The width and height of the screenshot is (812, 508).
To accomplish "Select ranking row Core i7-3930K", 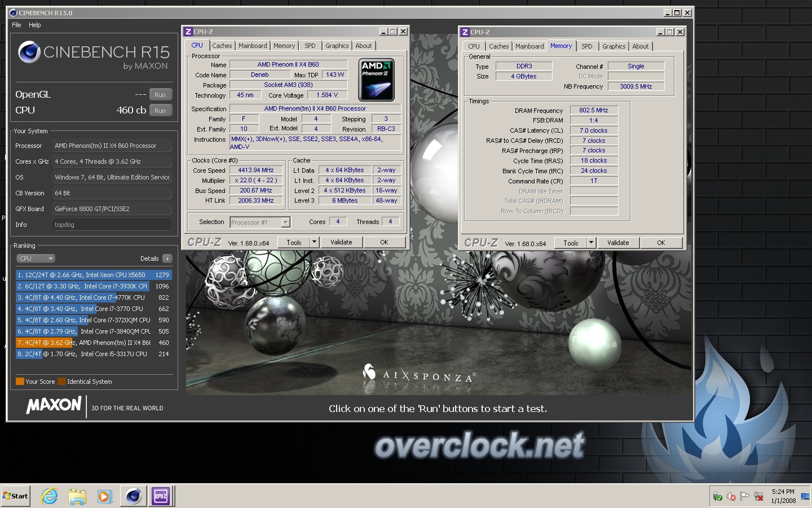I will pyautogui.click(x=94, y=286).
